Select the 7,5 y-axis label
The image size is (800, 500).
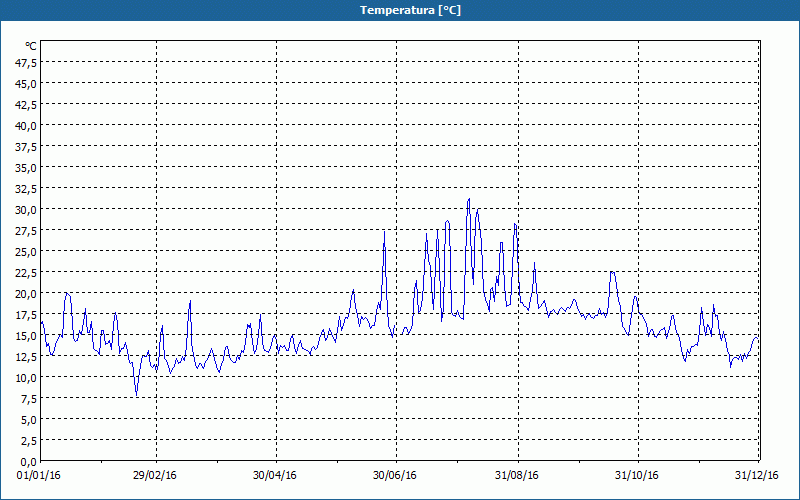pyautogui.click(x=29, y=398)
